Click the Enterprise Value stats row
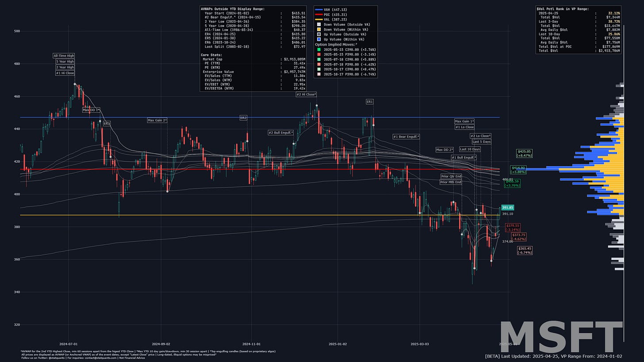 point(254,72)
